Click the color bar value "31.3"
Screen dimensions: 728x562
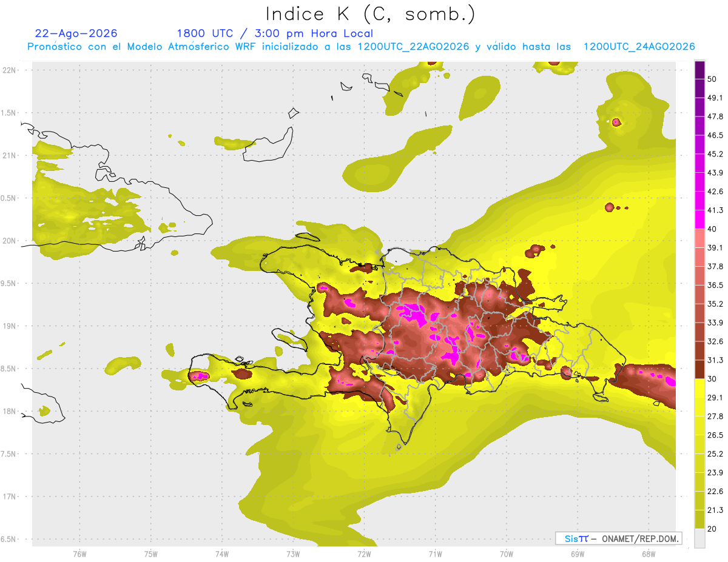click(x=715, y=360)
